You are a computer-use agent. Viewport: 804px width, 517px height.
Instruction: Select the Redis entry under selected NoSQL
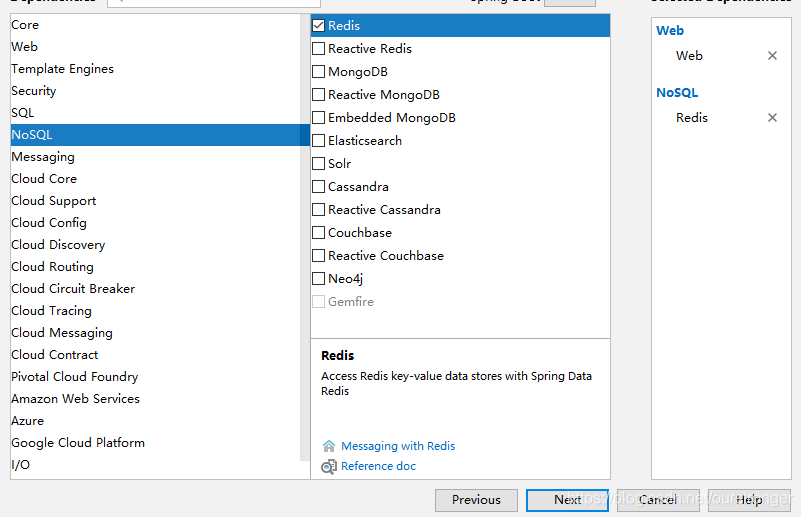(x=692, y=118)
